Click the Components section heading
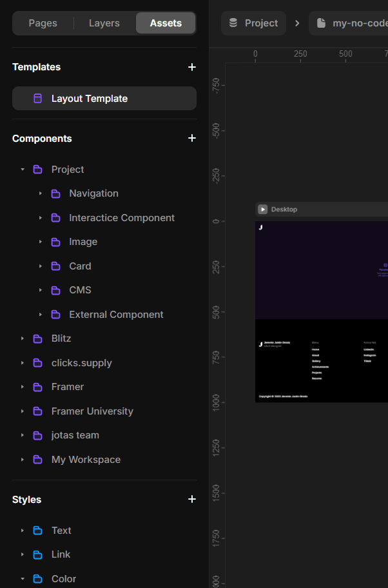 tap(42, 139)
